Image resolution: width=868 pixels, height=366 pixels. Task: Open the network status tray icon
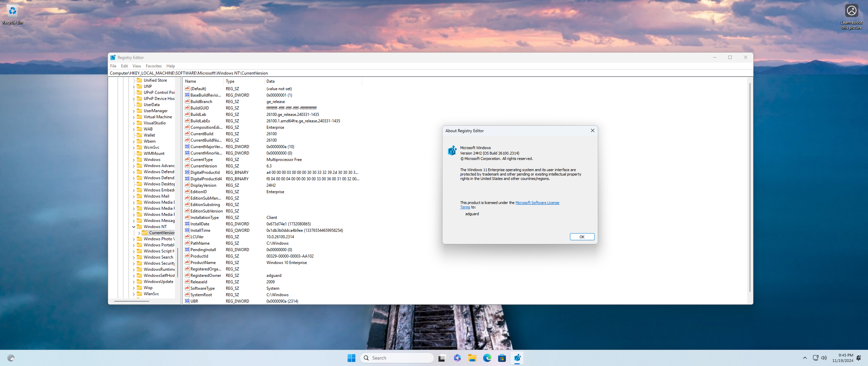(815, 358)
